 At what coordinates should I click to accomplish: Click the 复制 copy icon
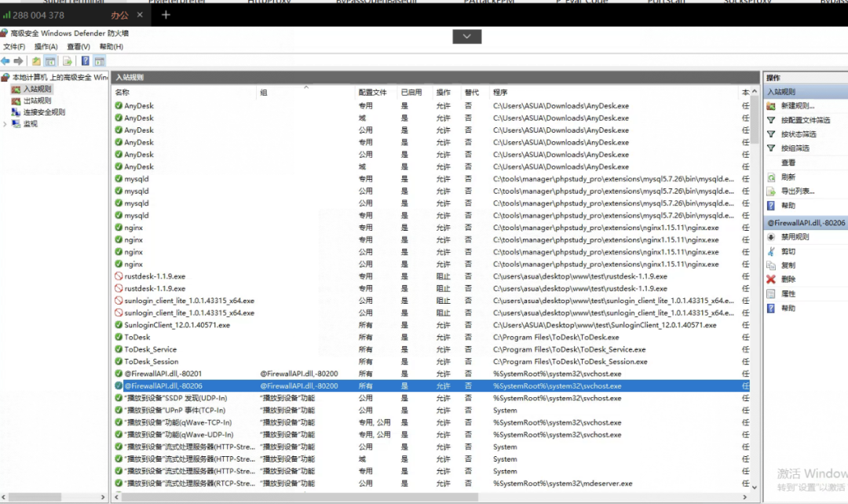click(x=771, y=265)
